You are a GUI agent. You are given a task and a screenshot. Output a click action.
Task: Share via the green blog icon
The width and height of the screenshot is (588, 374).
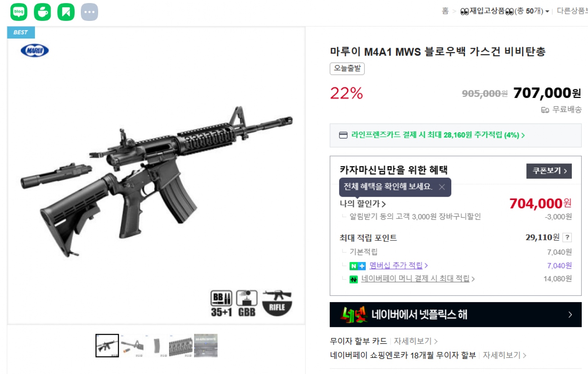point(19,12)
